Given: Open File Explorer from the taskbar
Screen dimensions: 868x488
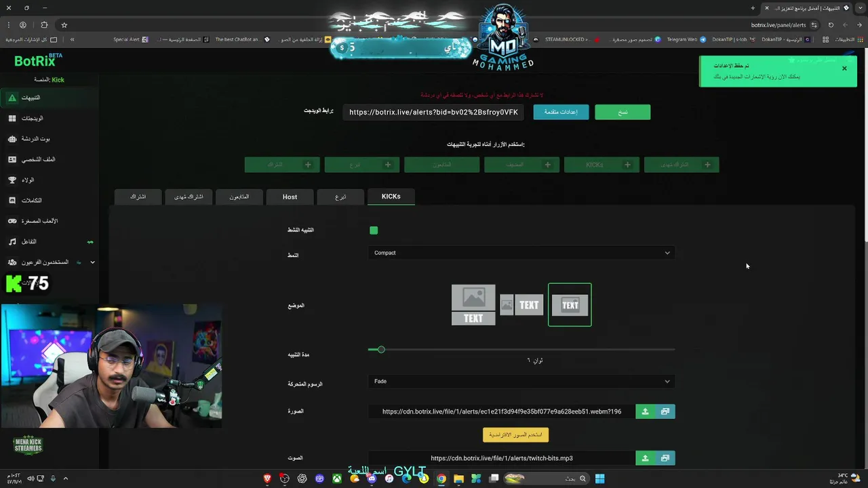Looking at the screenshot, I should 459,479.
